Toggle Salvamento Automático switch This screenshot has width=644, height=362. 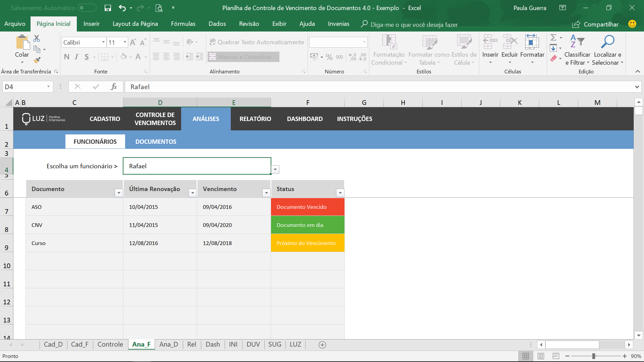[87, 8]
